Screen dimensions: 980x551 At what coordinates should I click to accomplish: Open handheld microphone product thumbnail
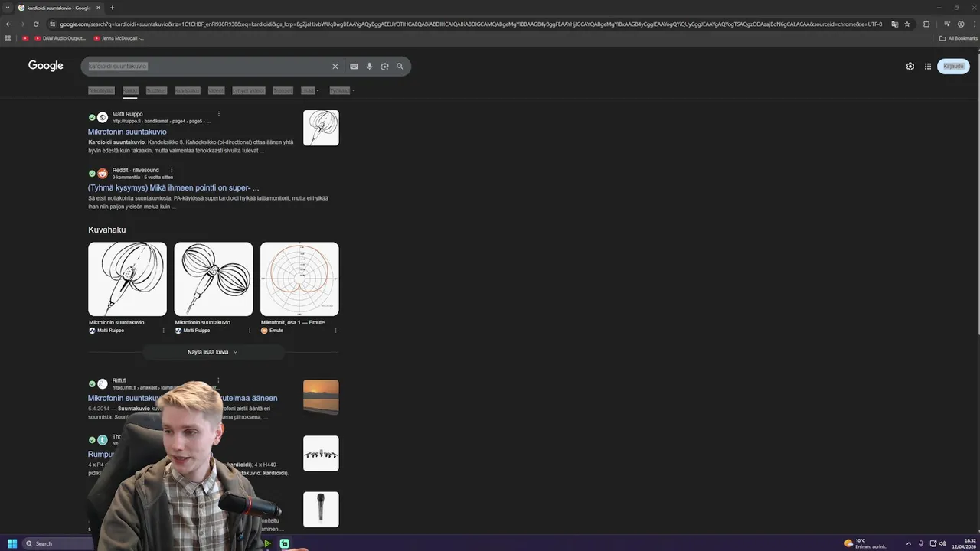(321, 510)
